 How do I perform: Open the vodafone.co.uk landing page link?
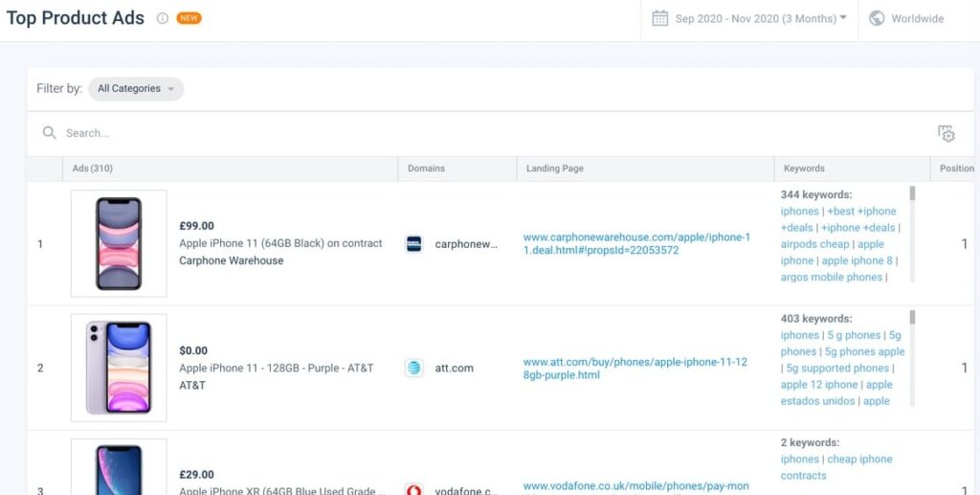click(x=636, y=488)
